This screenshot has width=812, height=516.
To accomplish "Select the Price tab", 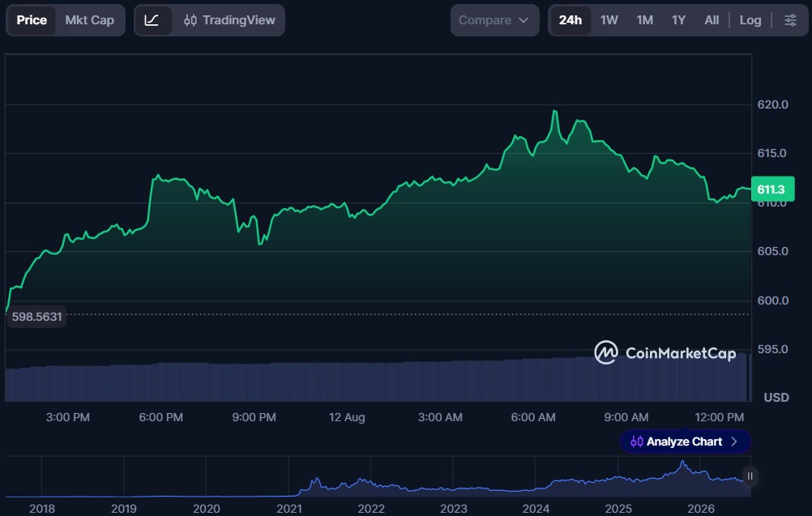I will [32, 20].
